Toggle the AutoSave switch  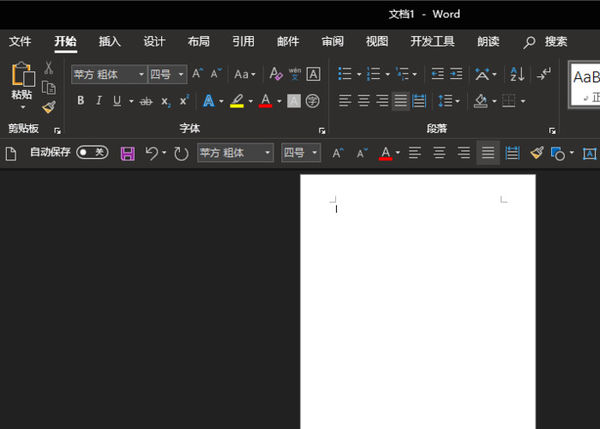click(92, 152)
